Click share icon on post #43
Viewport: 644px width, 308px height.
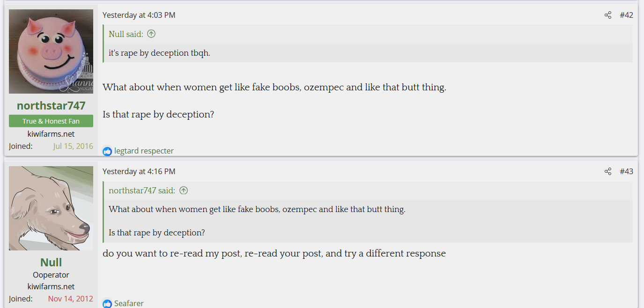[607, 171]
